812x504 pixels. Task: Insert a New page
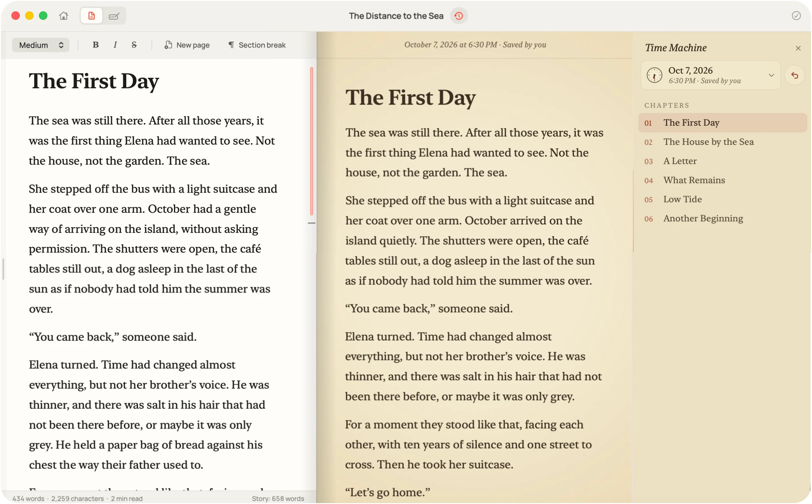click(187, 45)
